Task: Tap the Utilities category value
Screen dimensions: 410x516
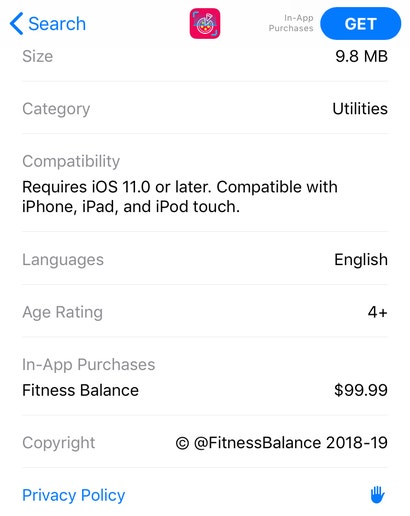Action: click(x=360, y=109)
